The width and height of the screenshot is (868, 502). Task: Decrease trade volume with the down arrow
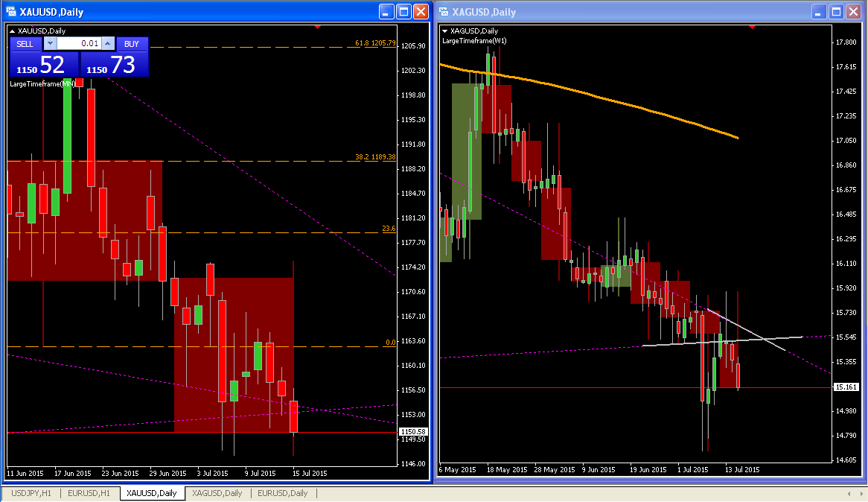click(51, 44)
